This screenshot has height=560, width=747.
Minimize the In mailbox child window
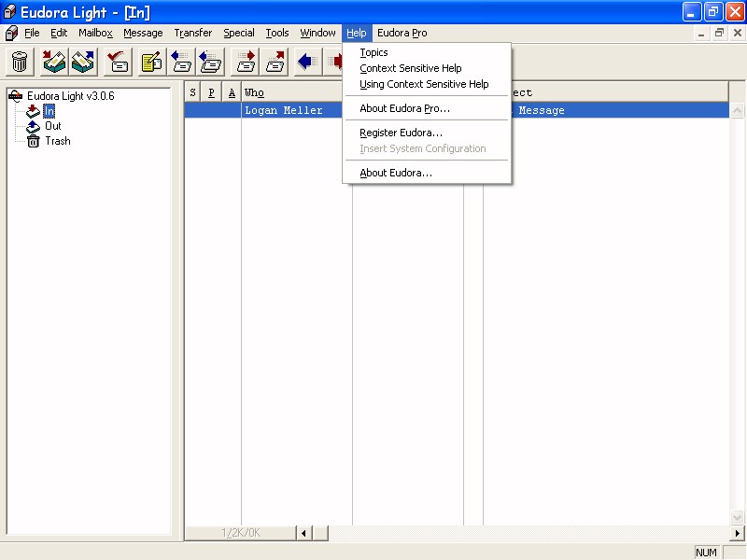click(x=701, y=33)
